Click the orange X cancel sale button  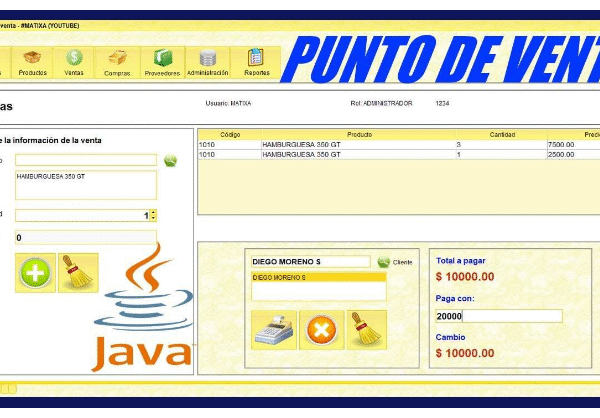(319, 329)
